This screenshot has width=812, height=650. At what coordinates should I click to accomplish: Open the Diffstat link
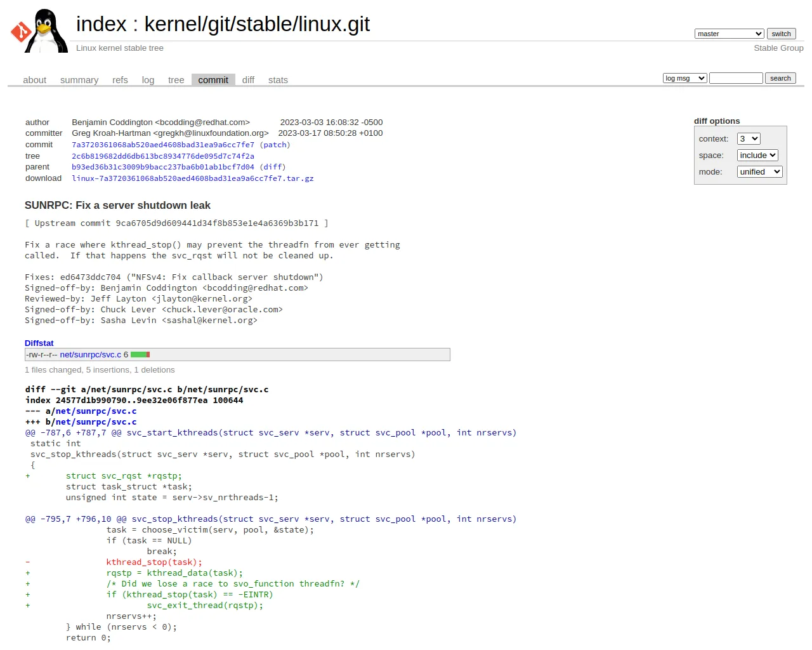pos(39,343)
